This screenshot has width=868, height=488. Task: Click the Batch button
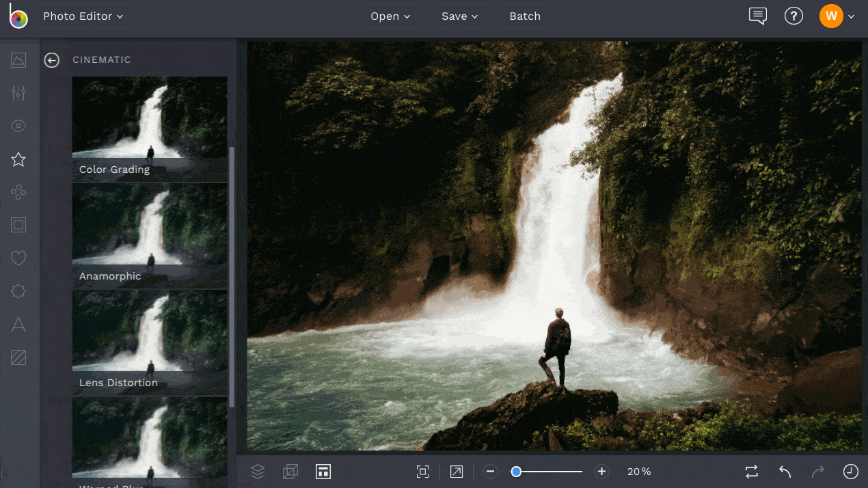click(525, 16)
